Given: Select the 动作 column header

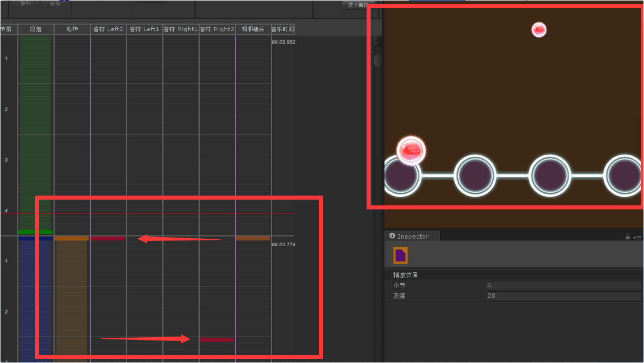Looking at the screenshot, I should [72, 29].
